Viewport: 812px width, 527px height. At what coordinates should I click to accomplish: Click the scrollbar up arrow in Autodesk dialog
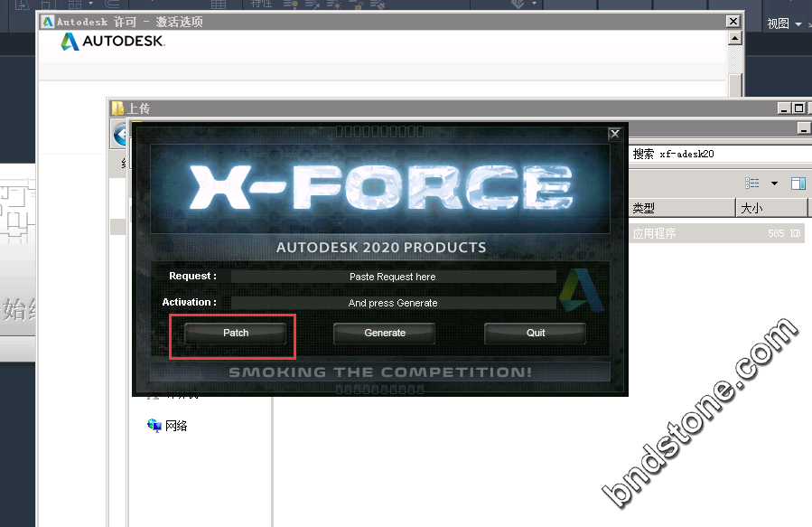click(x=735, y=39)
